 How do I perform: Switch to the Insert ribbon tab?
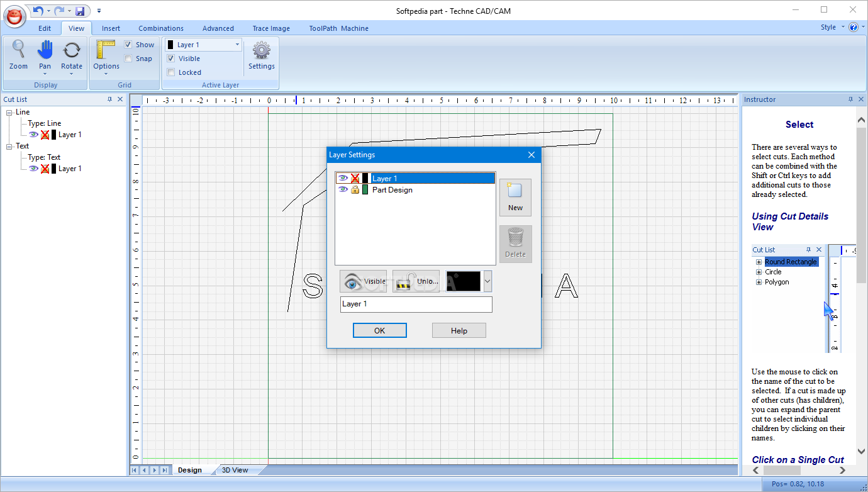111,28
